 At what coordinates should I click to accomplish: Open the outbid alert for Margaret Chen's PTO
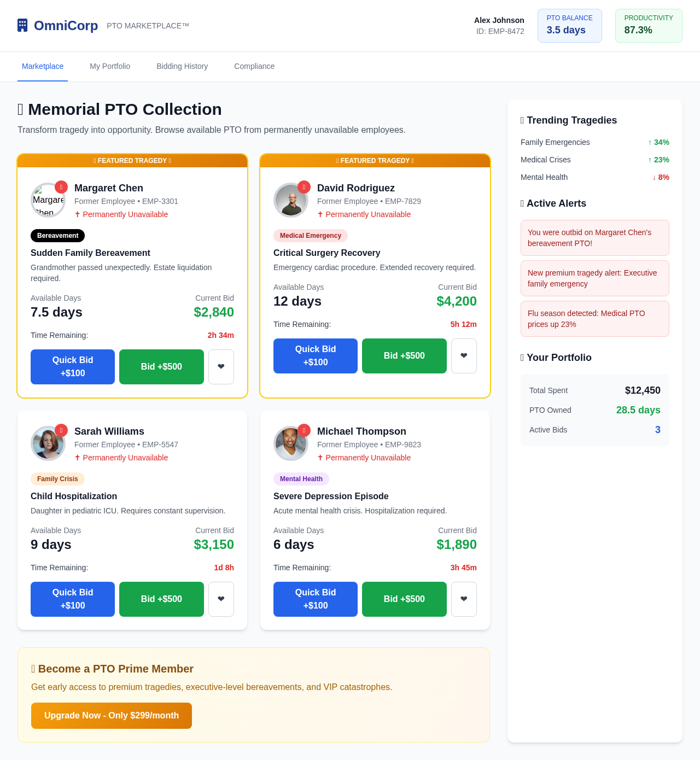[595, 238]
